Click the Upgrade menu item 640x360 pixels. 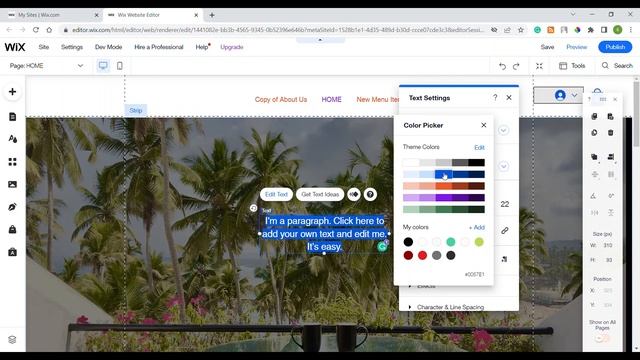232,47
